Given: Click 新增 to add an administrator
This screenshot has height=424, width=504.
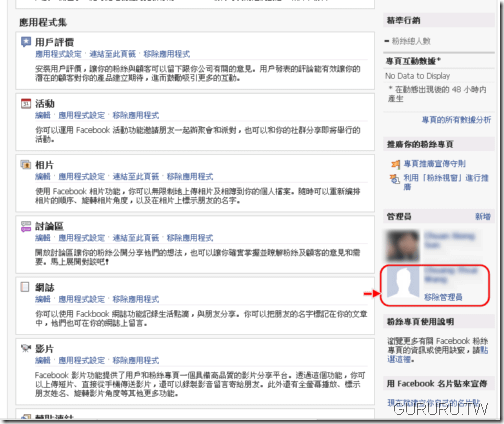Looking at the screenshot, I should (483, 217).
